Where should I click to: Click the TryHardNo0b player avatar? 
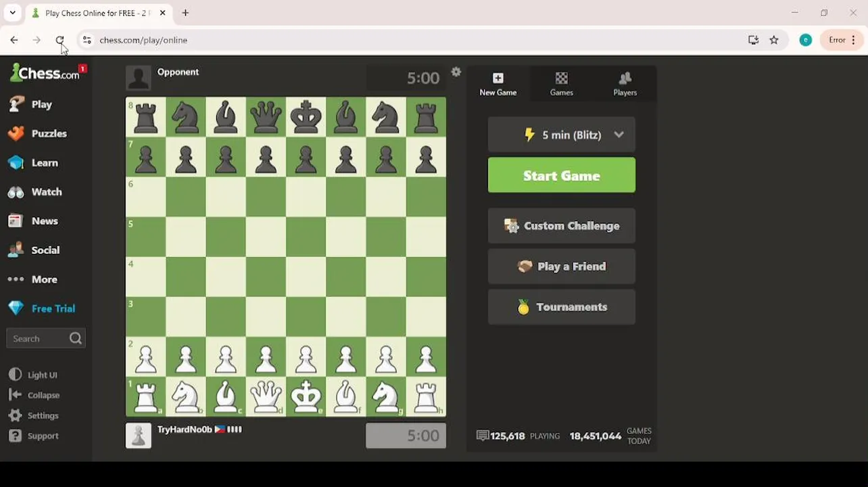pyautogui.click(x=139, y=436)
